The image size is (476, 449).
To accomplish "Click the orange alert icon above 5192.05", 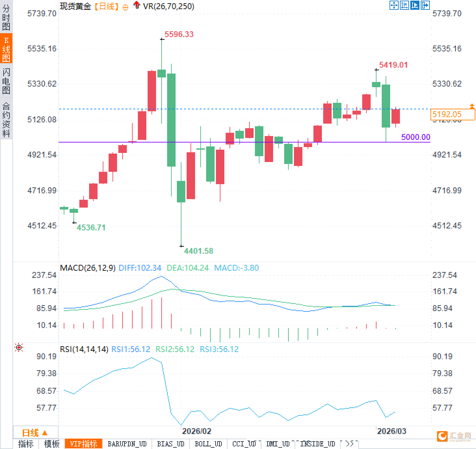I will click(472, 106).
